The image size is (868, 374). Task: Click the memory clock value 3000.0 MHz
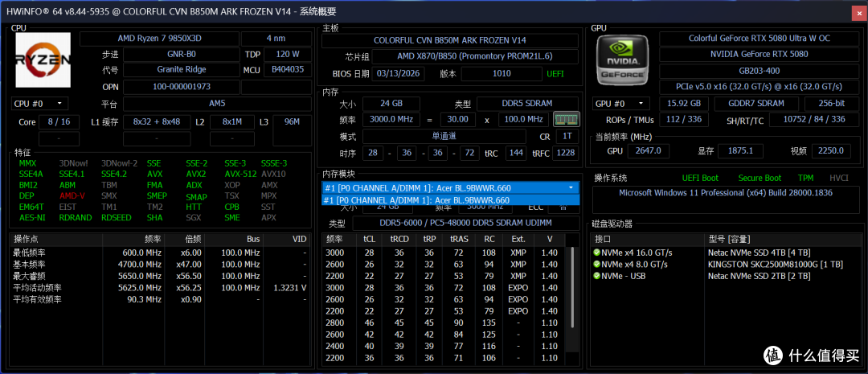coord(391,119)
